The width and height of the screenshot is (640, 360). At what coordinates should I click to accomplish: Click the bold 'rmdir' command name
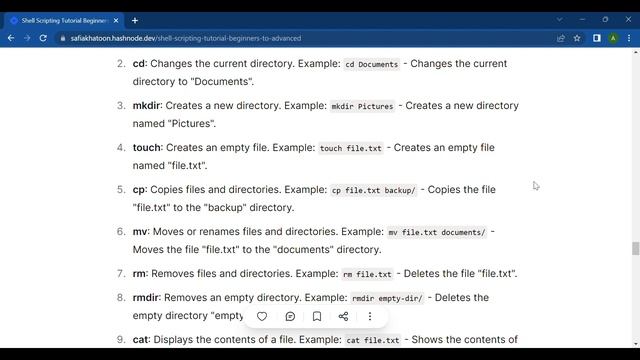coord(145,298)
